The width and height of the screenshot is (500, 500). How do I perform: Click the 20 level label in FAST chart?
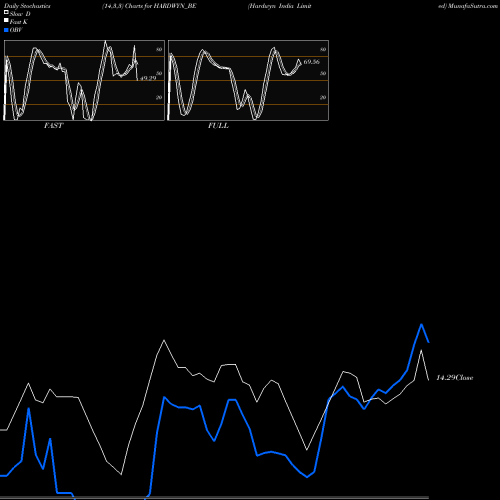tap(159, 97)
